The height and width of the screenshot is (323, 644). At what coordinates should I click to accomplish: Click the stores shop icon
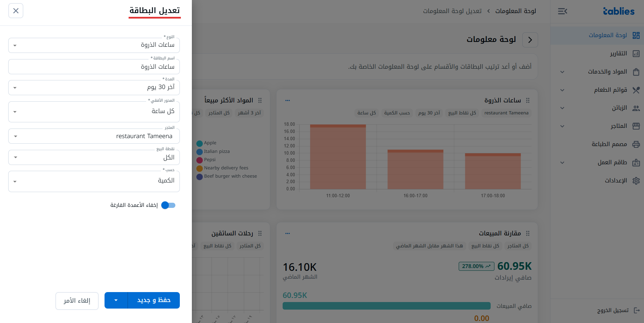point(636,126)
